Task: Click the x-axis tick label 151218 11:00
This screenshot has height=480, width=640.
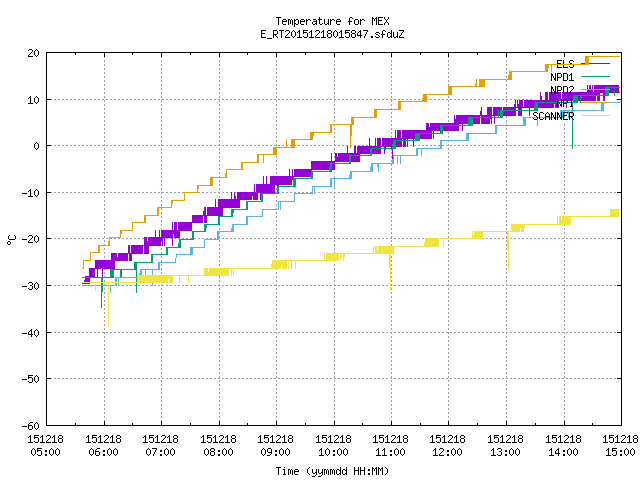Action: click(x=391, y=446)
